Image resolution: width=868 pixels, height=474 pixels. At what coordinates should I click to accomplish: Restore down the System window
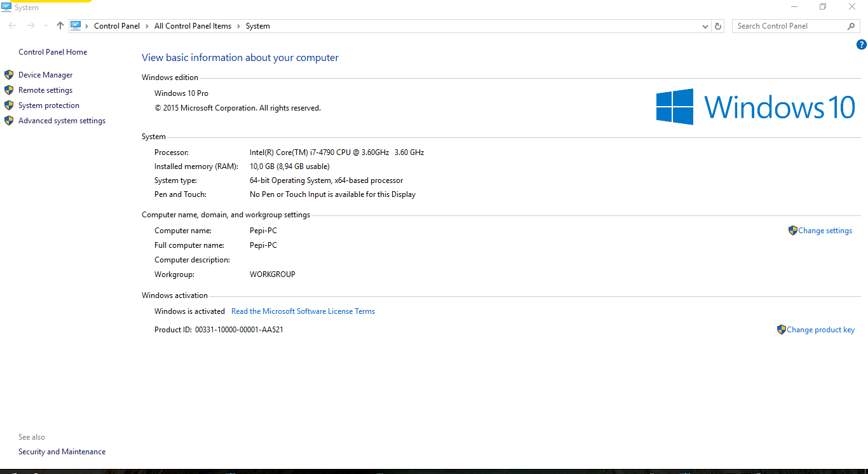point(823,7)
